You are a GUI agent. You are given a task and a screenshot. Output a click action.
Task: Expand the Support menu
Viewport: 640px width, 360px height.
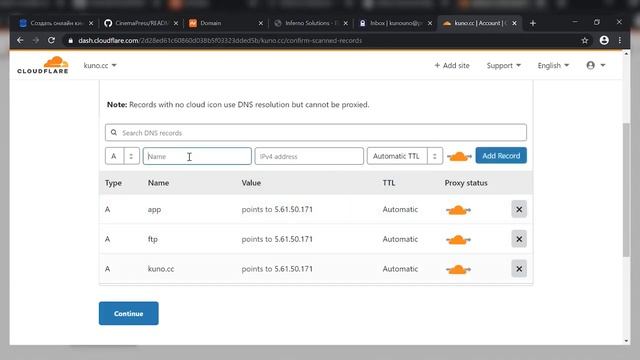[504, 65]
